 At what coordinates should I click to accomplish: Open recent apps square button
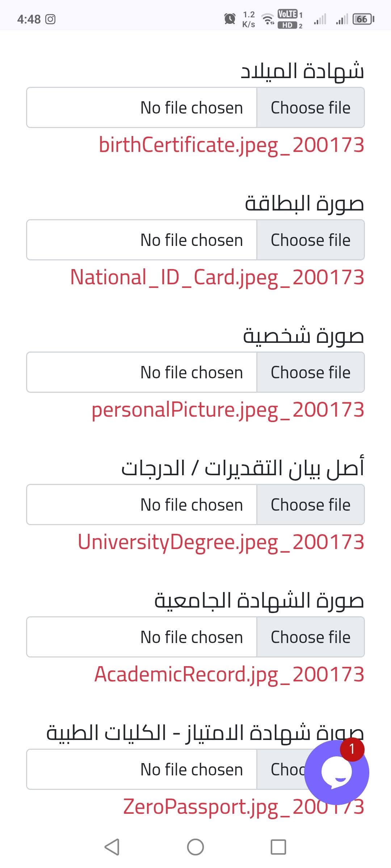point(278,847)
